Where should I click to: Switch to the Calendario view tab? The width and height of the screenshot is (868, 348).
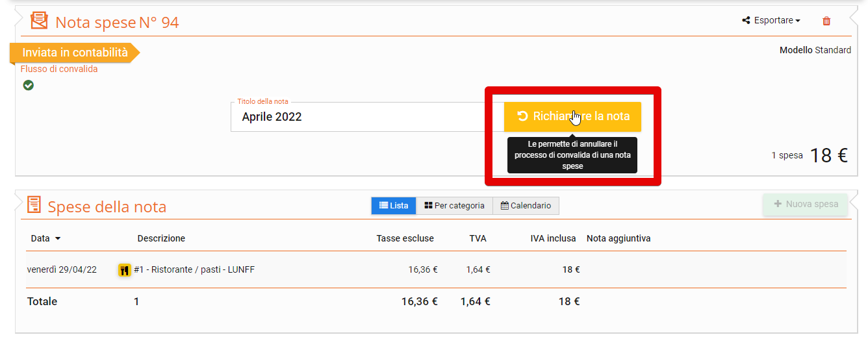526,206
